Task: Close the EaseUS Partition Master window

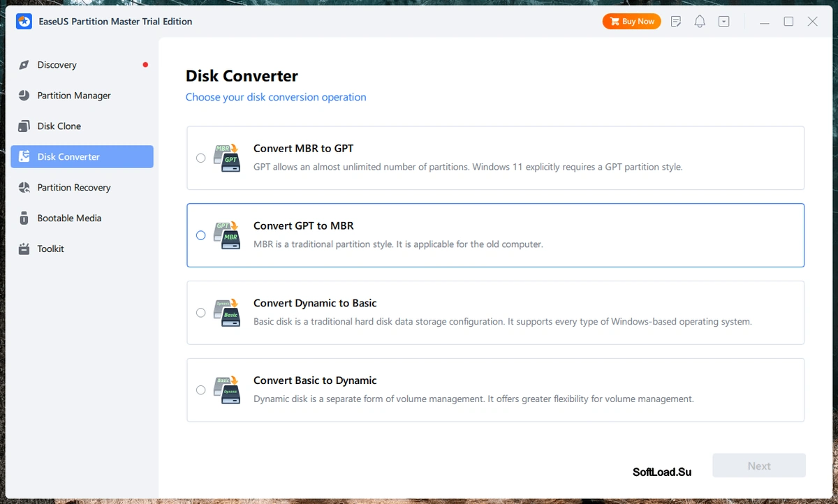Action: [x=813, y=22]
